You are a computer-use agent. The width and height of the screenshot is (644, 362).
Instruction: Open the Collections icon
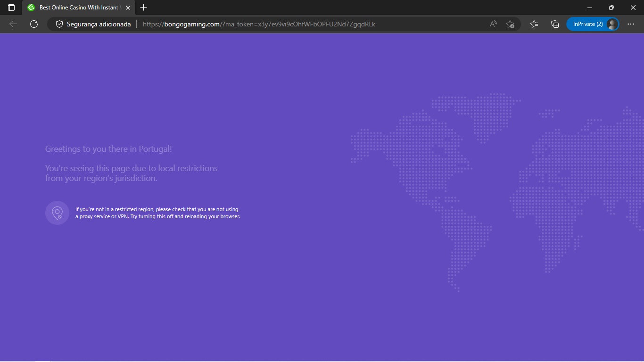coord(555,24)
